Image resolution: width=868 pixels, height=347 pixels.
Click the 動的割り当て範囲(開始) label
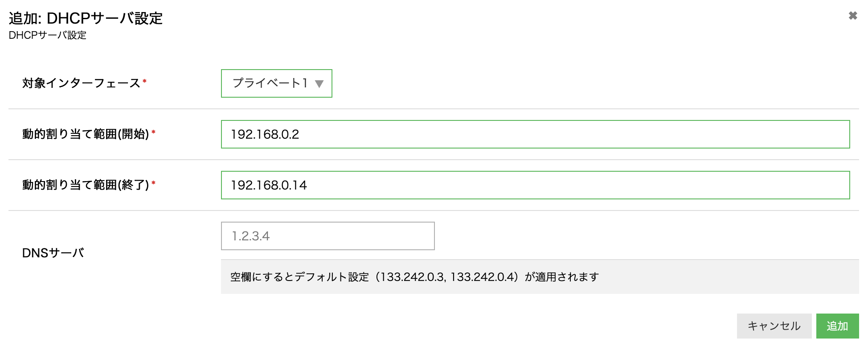[86, 134]
